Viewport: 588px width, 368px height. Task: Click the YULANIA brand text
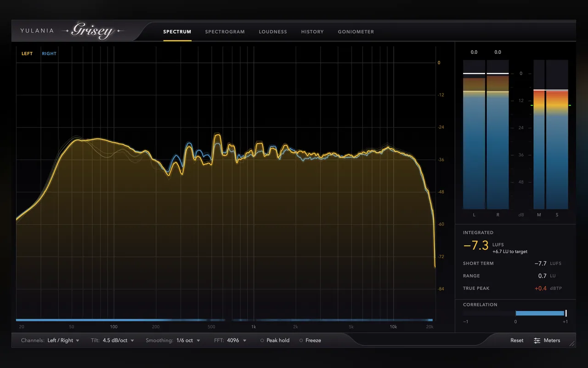37,31
